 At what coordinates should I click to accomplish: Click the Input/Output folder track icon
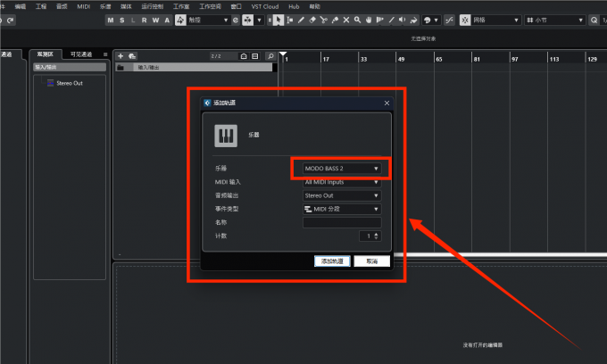point(121,67)
